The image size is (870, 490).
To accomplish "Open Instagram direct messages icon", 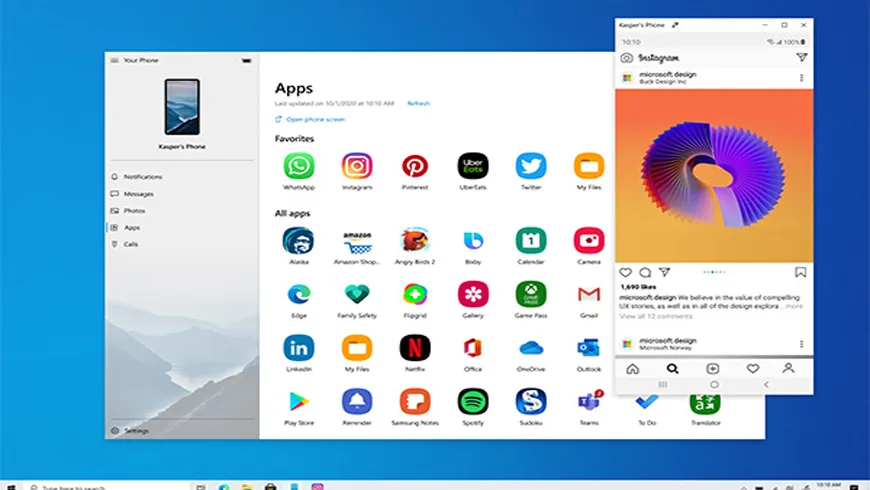I will tap(801, 57).
